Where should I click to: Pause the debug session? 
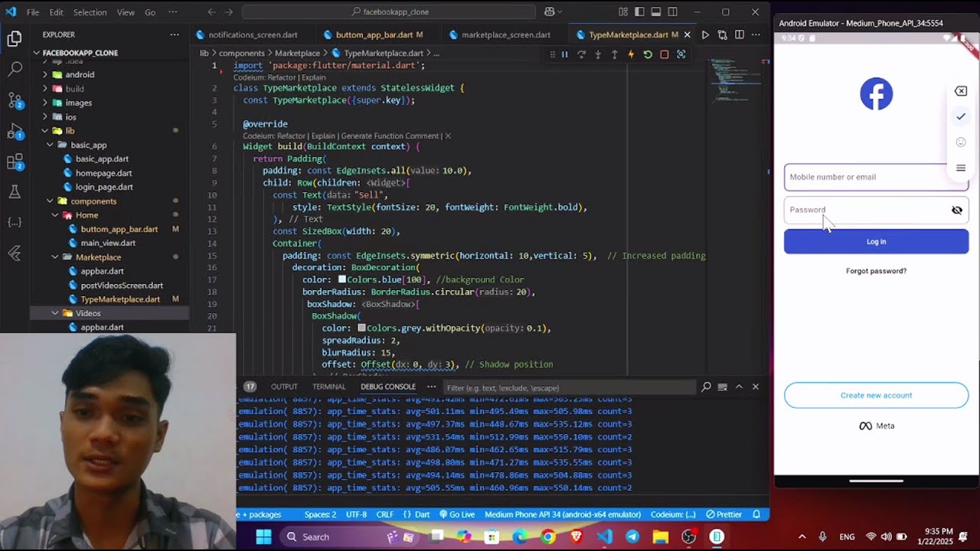pyautogui.click(x=565, y=54)
